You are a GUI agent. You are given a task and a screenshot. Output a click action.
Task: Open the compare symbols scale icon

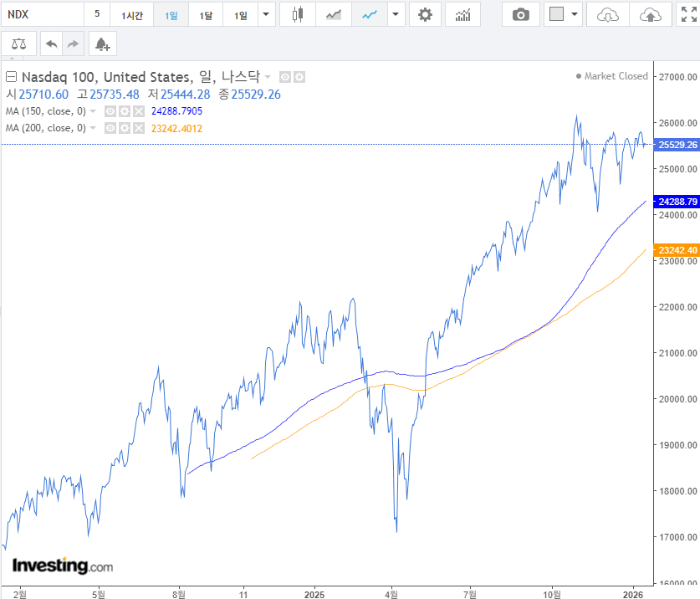pyautogui.click(x=18, y=44)
